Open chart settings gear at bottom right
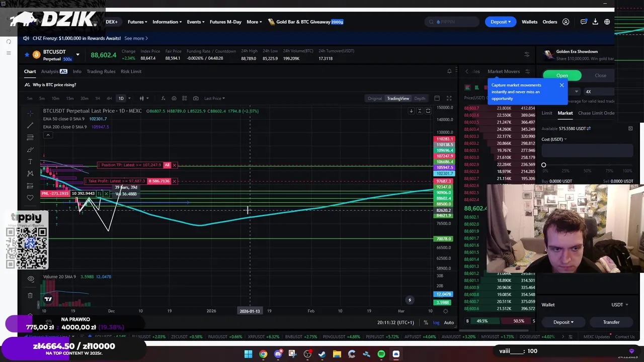 point(445,311)
